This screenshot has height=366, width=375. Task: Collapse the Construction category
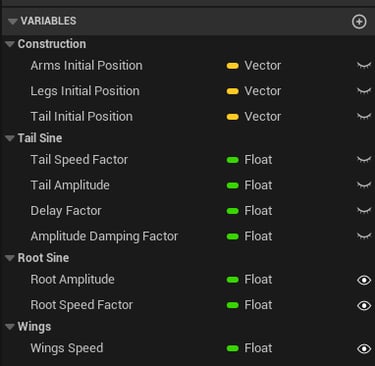[x=10, y=44]
